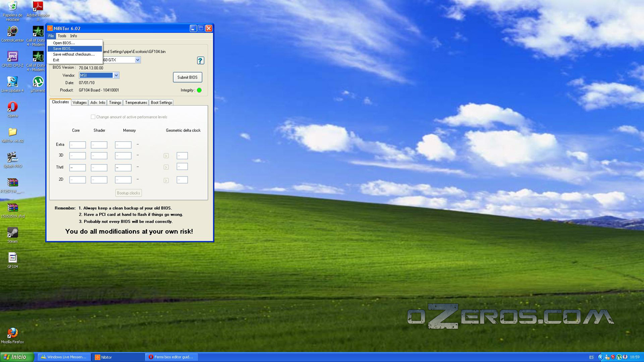This screenshot has width=644, height=362.
Task: Open the ControlCenter desktop shortcut
Action: [x=13, y=34]
